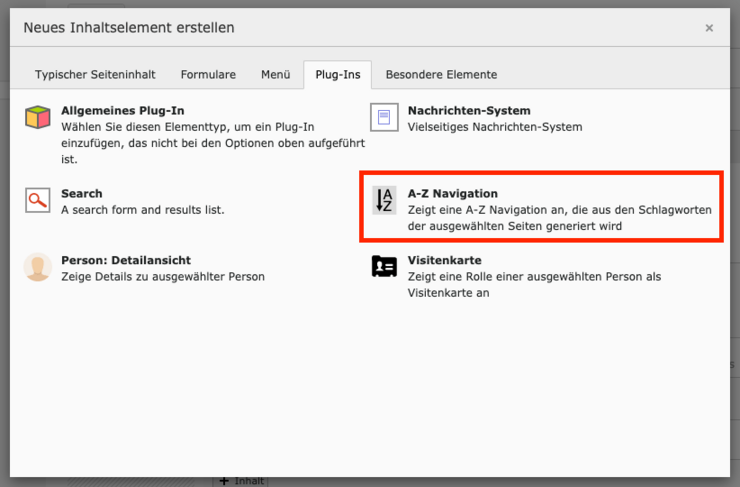
Task: Choose the Person: Detailansicht title
Action: point(125,260)
